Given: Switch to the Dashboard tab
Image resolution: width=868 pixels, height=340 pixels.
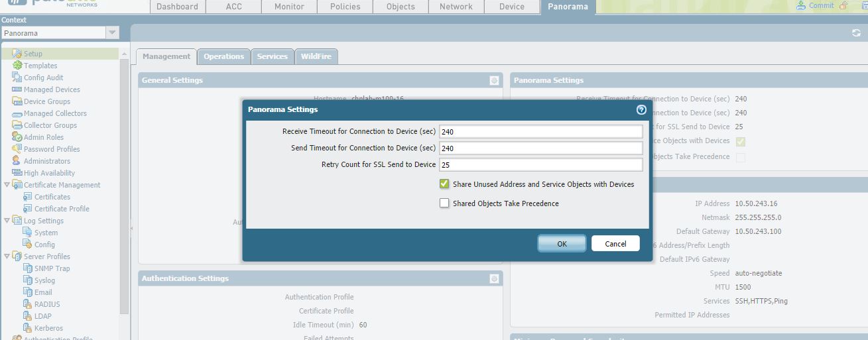Looking at the screenshot, I should click(x=177, y=7).
